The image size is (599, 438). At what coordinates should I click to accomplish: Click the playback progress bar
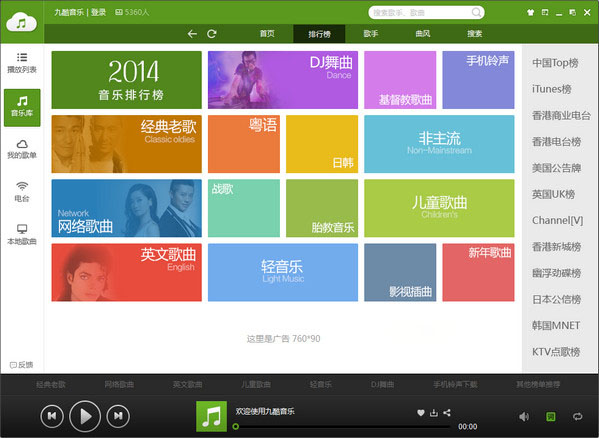(342, 426)
